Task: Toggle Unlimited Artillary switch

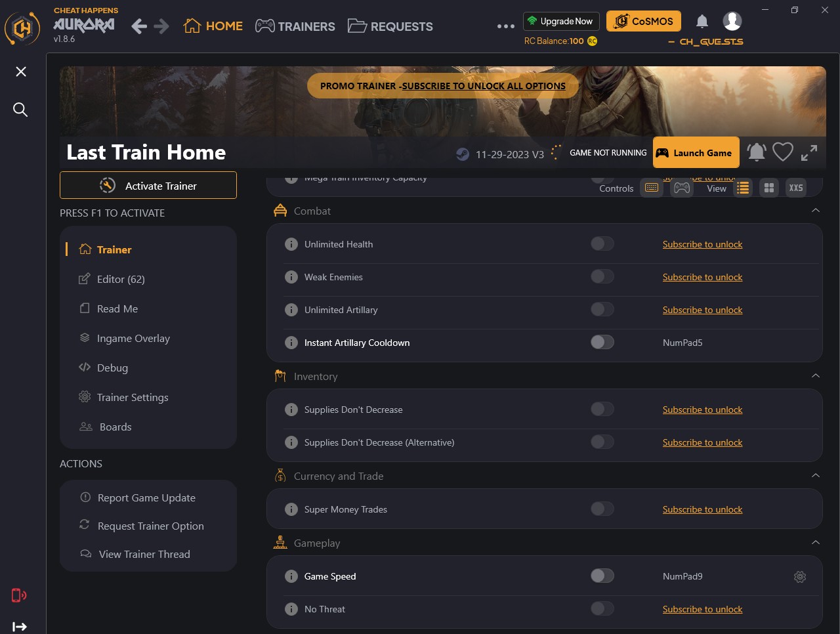Action: (602, 309)
